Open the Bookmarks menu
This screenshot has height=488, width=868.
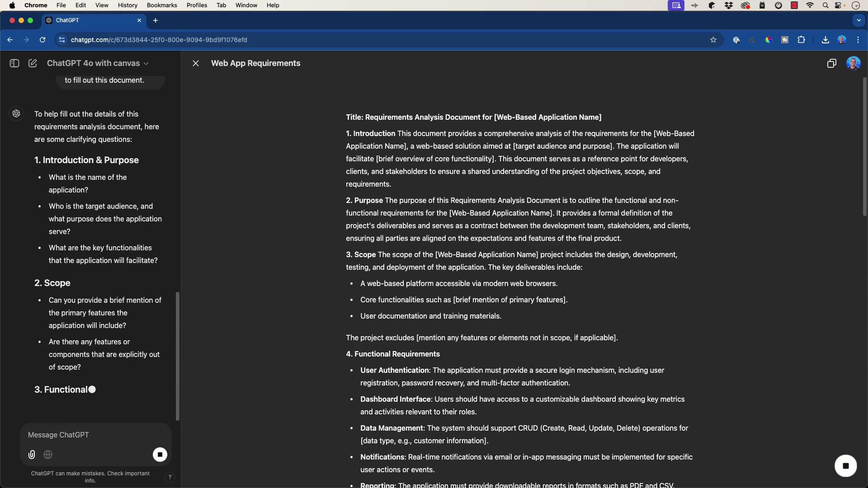coord(162,5)
